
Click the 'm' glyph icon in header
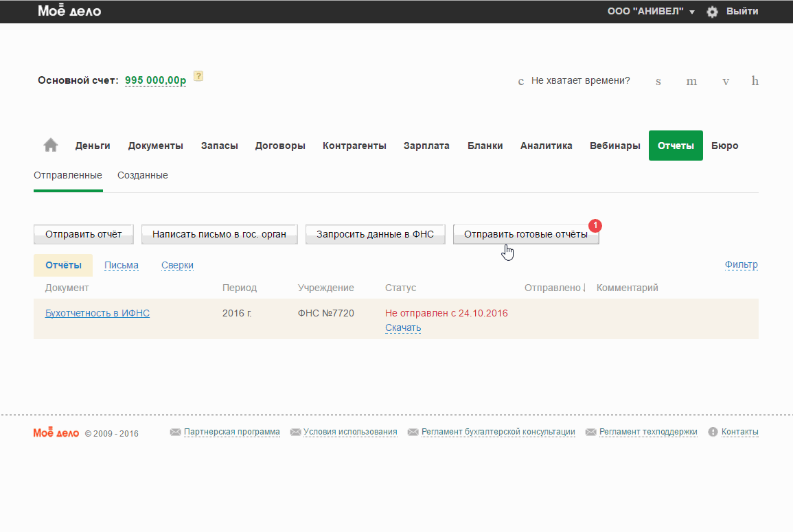pos(691,82)
